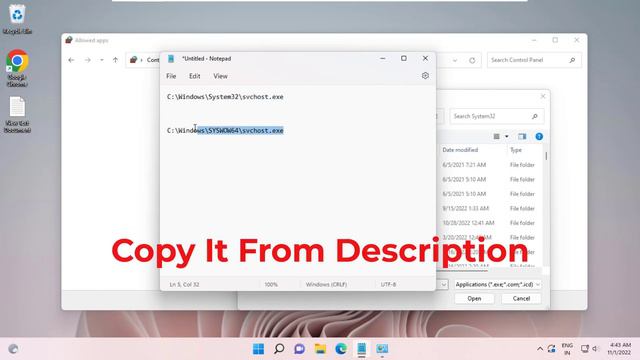Image resolution: width=640 pixels, height=360 pixels.
Task: Click the Search System32 field
Action: 497,116
